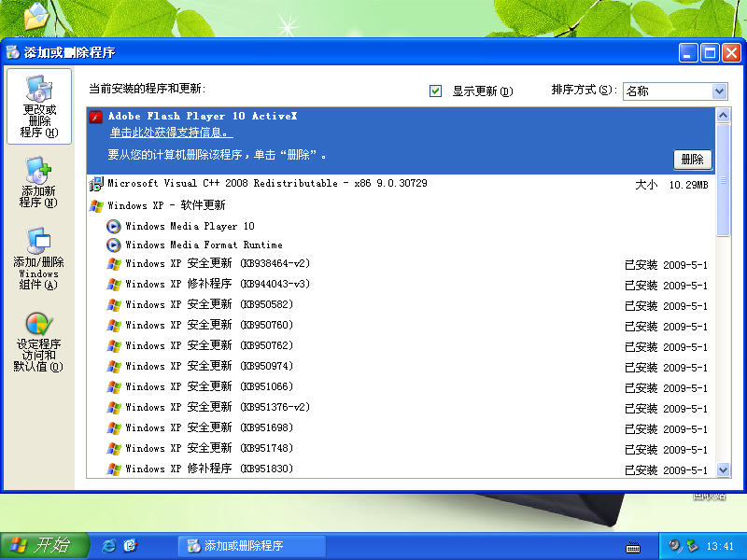
Task: Select Windows XP 安全更新 (KB938464-v2) text
Action: pos(218,264)
